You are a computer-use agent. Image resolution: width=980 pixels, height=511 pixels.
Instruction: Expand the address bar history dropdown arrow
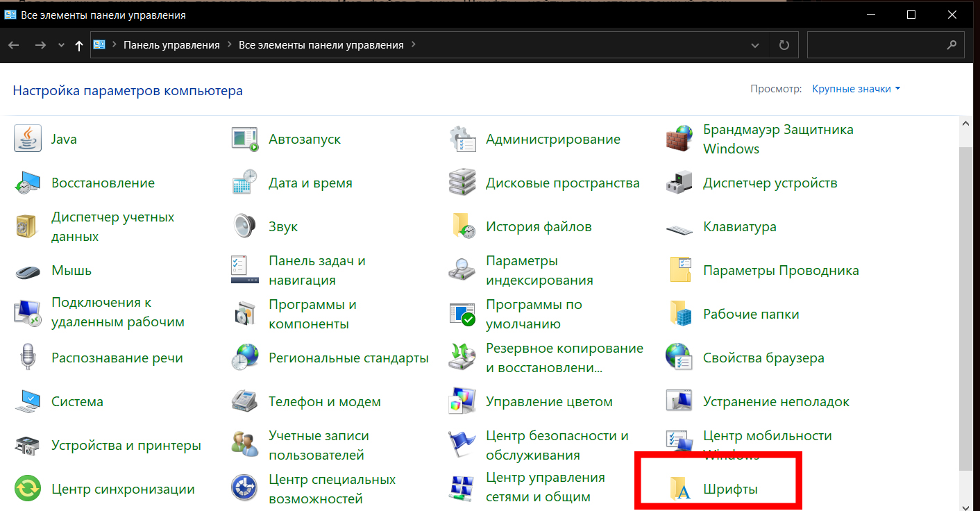click(x=755, y=45)
